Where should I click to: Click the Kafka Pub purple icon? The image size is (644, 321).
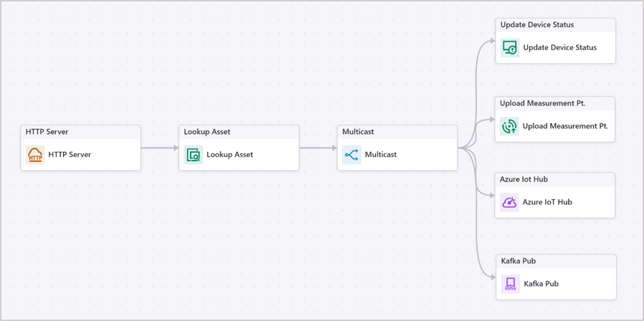[x=510, y=284]
